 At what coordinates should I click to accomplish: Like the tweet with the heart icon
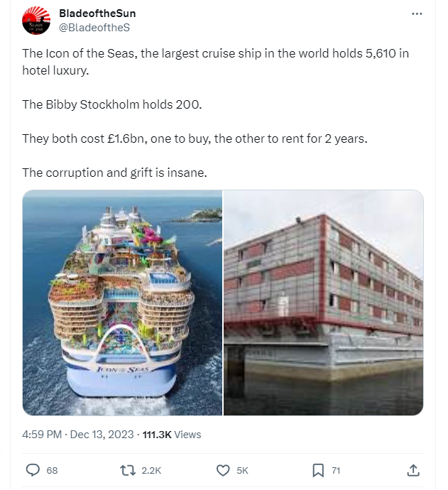coord(223,470)
